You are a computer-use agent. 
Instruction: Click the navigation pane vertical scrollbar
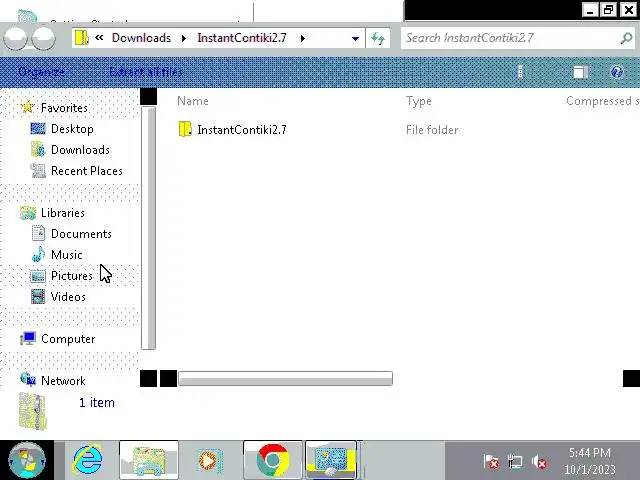coord(149,228)
